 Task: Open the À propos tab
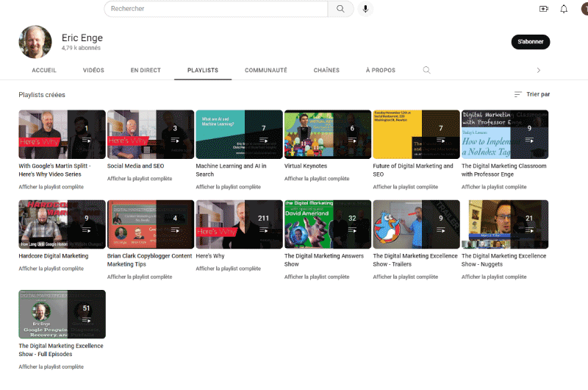[381, 70]
